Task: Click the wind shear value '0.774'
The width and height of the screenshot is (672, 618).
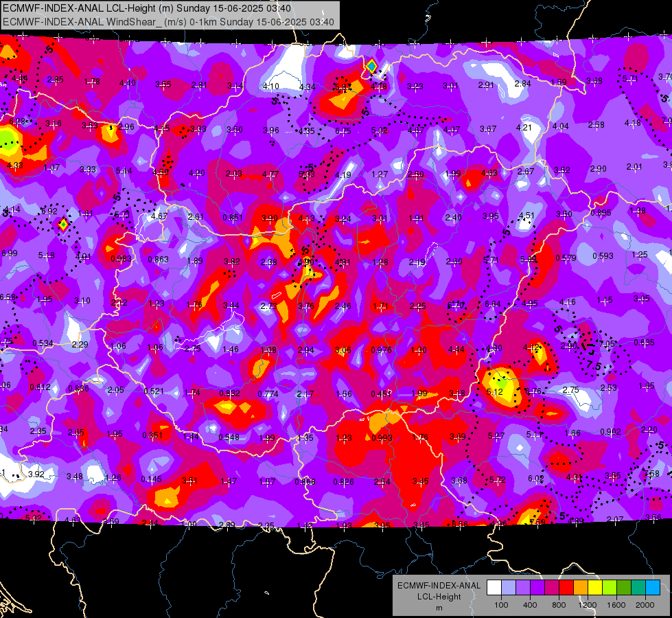Action: [x=268, y=393]
